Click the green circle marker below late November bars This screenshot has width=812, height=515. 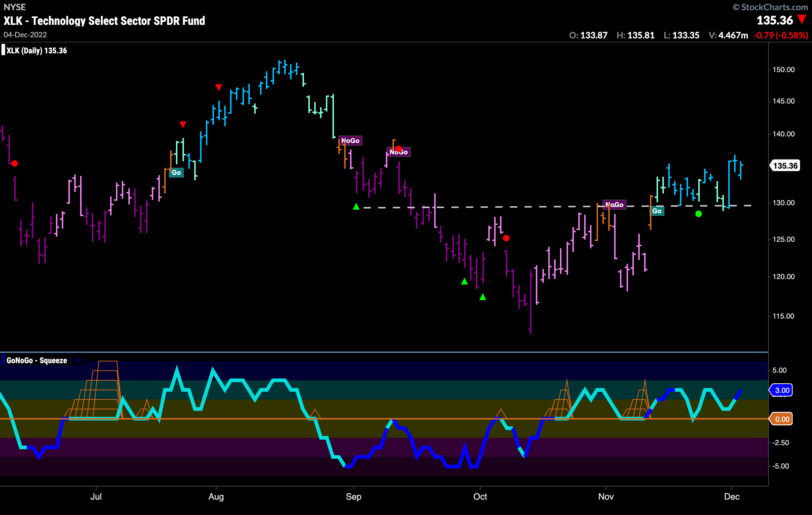(x=699, y=214)
